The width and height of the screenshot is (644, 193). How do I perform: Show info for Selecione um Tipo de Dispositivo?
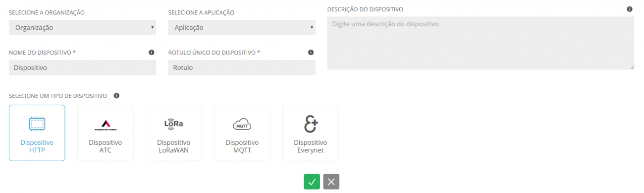[x=116, y=96]
